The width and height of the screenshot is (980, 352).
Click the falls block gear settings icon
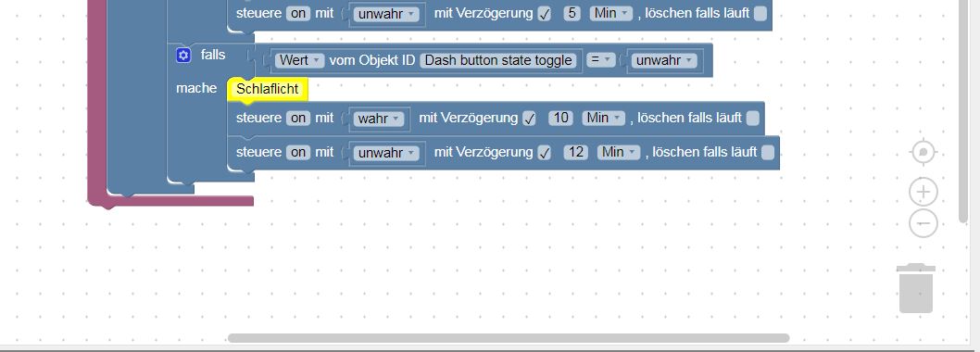(183, 56)
